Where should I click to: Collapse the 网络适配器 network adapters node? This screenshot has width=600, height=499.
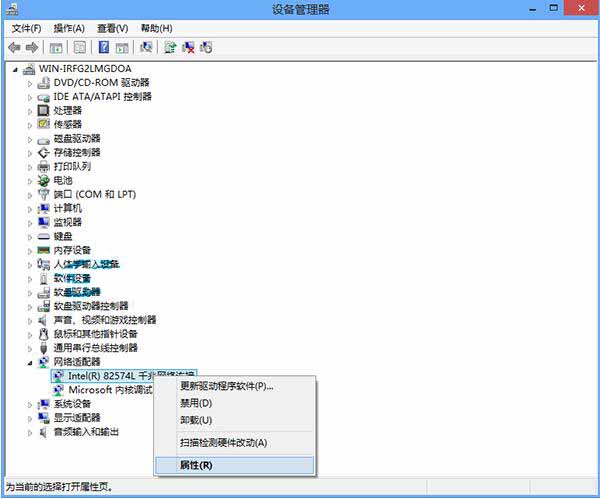tap(30, 361)
